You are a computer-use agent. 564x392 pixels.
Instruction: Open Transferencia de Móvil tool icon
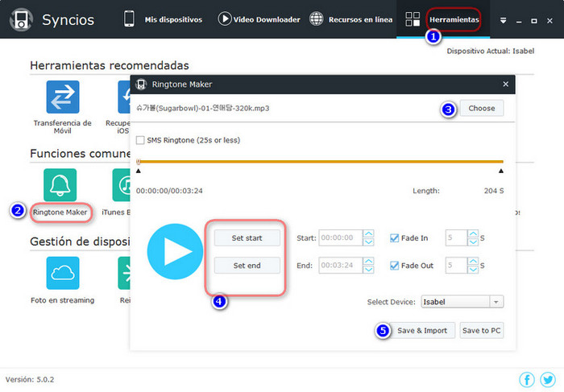click(63, 97)
